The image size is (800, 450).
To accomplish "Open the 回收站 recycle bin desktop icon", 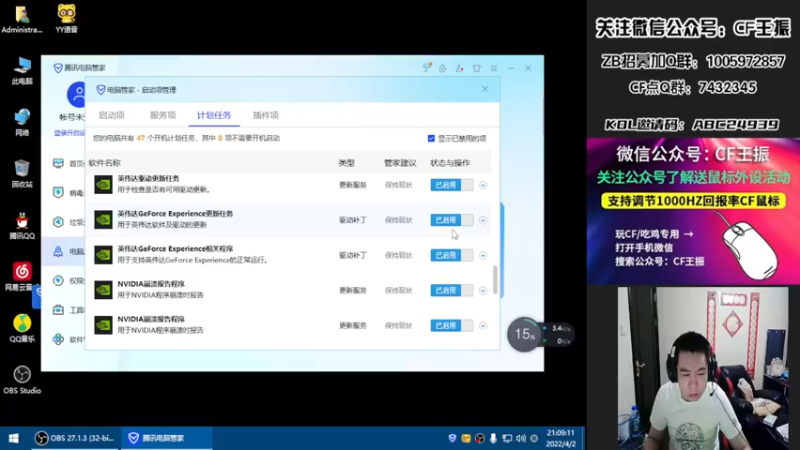I will coord(21,173).
